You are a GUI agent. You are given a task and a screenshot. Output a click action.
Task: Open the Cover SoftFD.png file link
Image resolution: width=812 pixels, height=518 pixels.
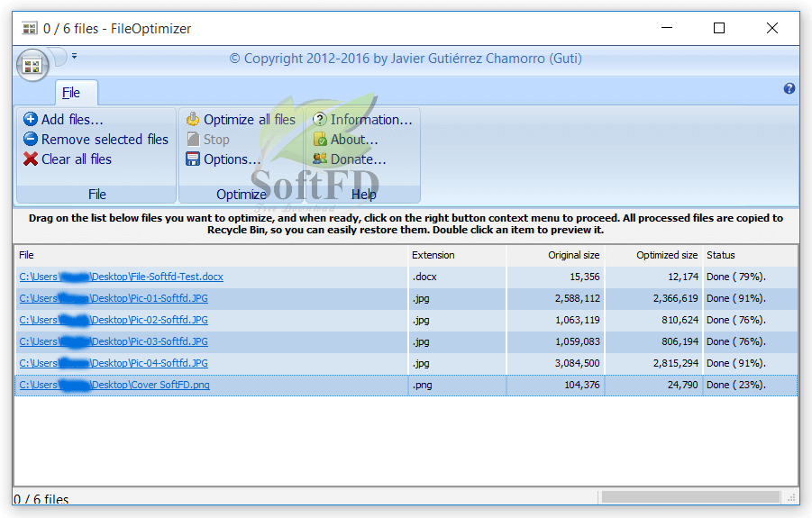[x=114, y=385]
